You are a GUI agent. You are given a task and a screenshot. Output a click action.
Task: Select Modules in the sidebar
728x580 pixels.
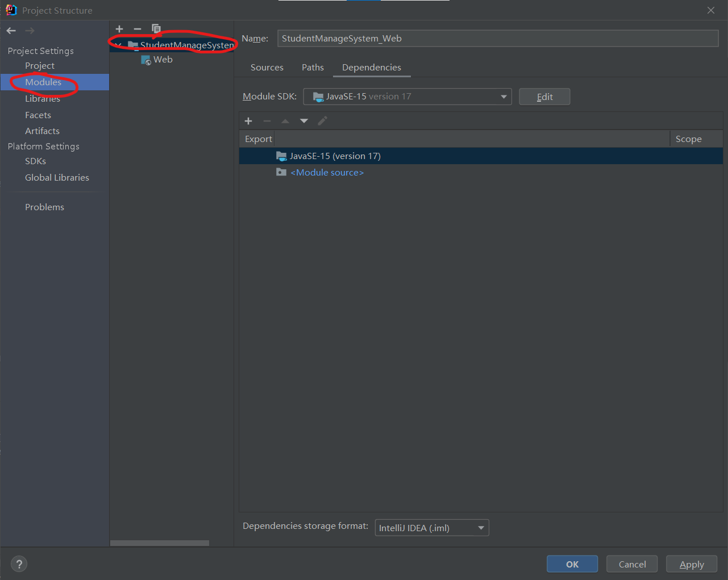43,82
